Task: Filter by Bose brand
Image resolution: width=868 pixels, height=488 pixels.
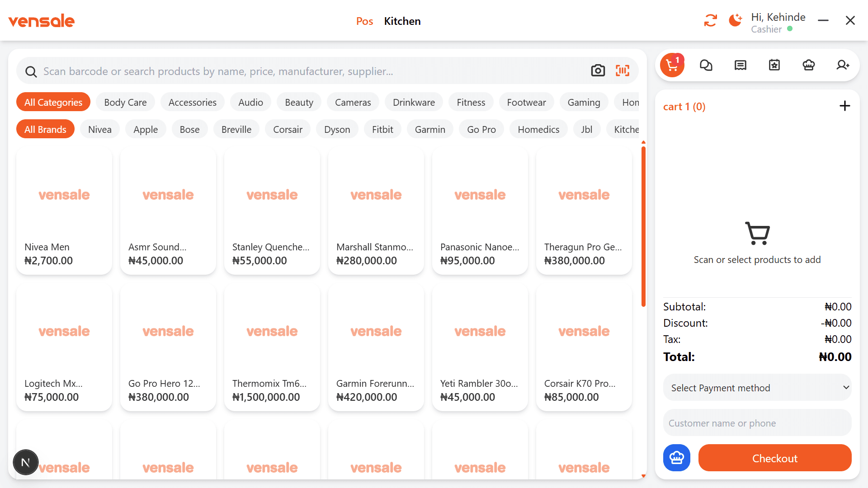Action: pyautogui.click(x=189, y=129)
